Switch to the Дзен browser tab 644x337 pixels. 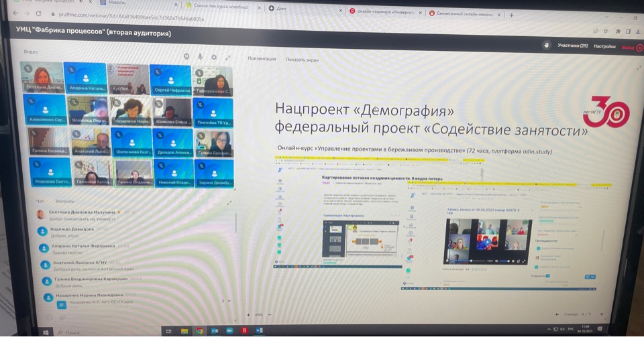tap(305, 9)
